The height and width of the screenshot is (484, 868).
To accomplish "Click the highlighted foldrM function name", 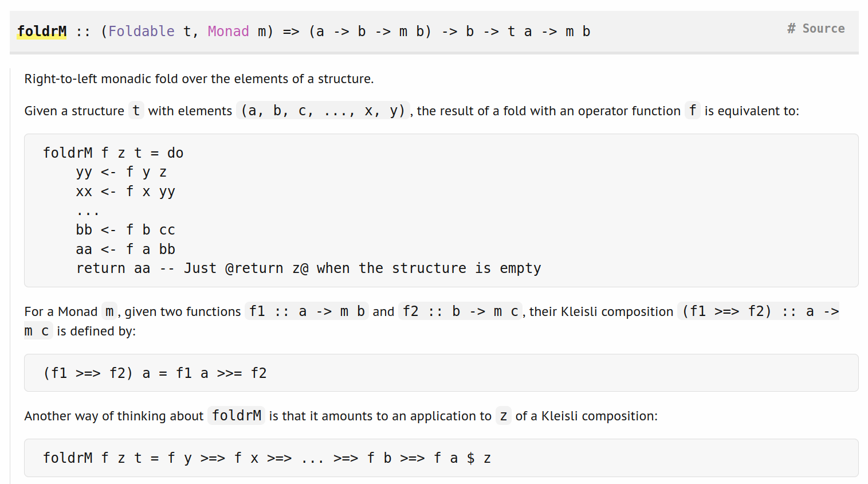I will pos(42,31).
